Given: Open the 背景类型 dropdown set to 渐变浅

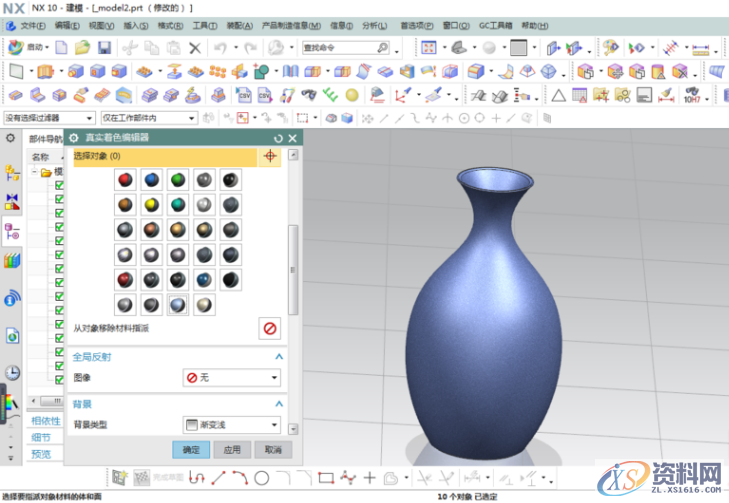Looking at the screenshot, I should tap(232, 425).
